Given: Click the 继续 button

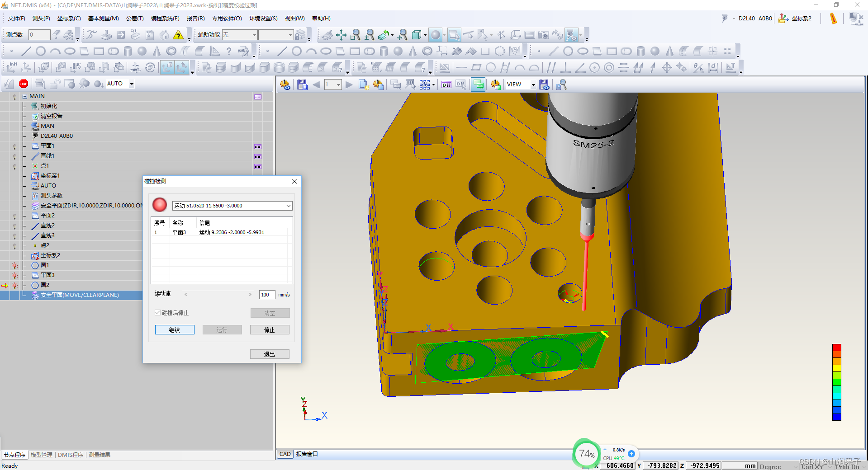Looking at the screenshot, I should [175, 330].
